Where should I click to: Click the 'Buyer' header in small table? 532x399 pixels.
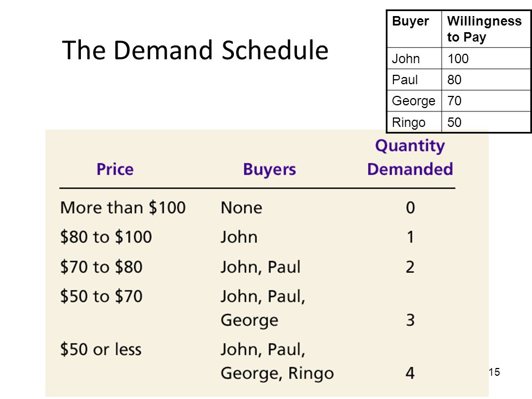tap(410, 21)
